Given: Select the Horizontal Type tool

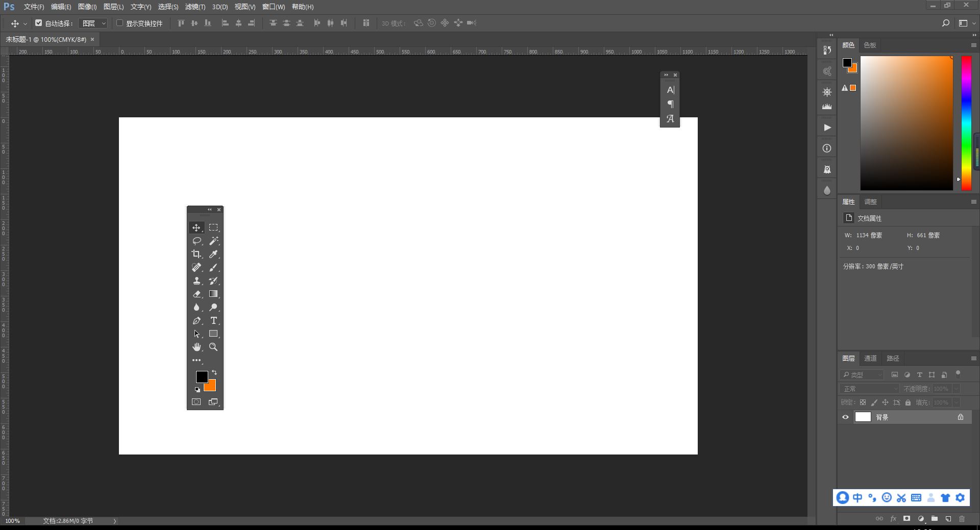Looking at the screenshot, I should [214, 320].
